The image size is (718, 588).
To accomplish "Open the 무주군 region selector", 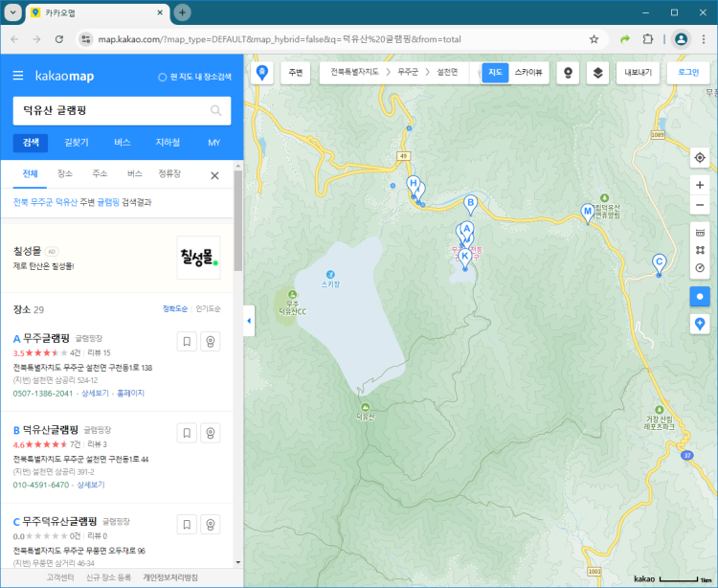I will coord(408,72).
